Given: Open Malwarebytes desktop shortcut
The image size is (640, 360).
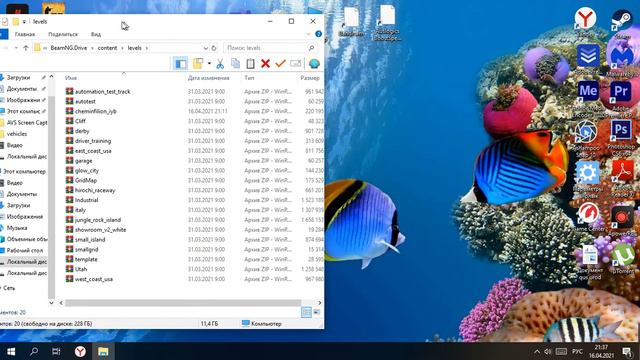Looking at the screenshot, I should [621, 60].
